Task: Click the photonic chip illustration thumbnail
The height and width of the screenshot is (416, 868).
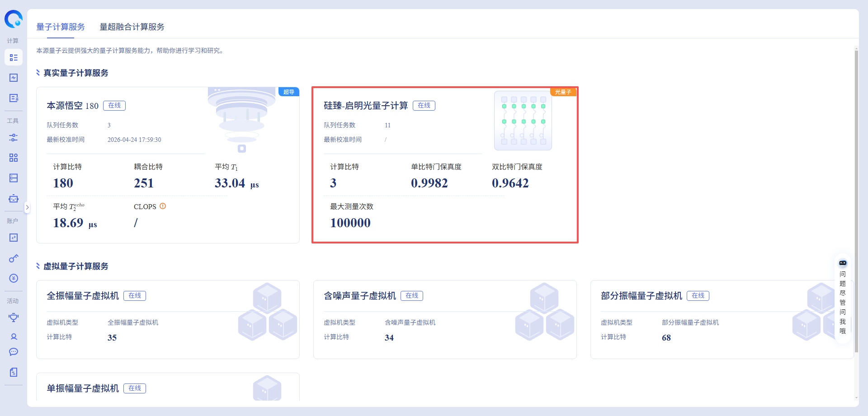Action: 523,121
